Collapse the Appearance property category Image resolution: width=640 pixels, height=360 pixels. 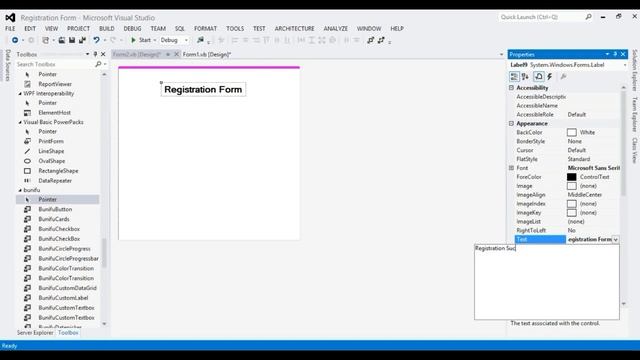click(511, 123)
